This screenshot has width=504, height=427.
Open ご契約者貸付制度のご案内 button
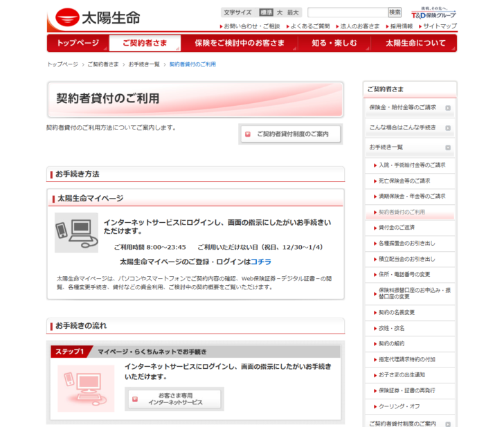(291, 134)
